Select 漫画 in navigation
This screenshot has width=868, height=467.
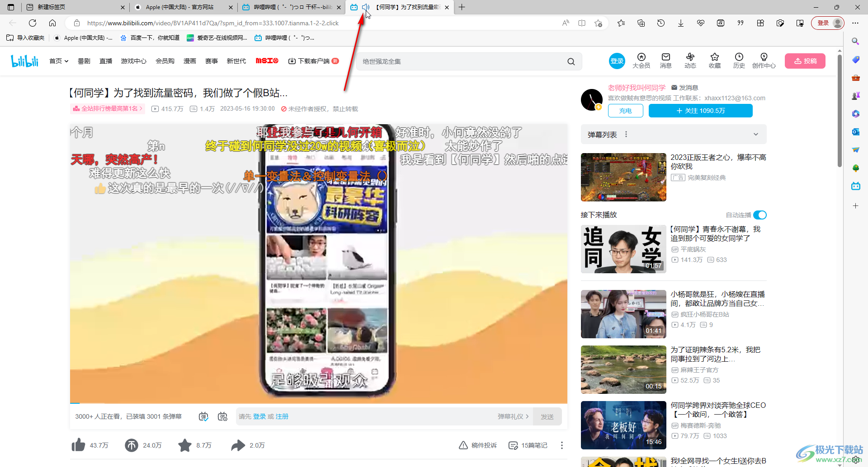(190, 61)
